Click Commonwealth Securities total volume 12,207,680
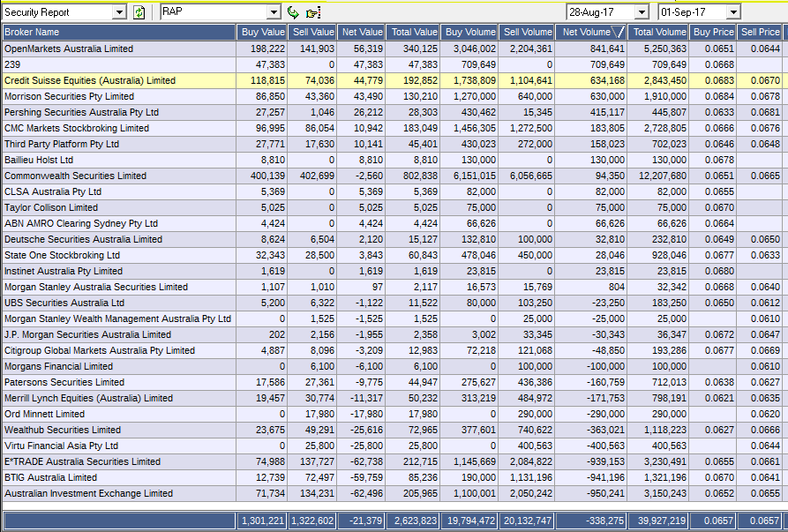The height and width of the screenshot is (532, 788). (662, 176)
